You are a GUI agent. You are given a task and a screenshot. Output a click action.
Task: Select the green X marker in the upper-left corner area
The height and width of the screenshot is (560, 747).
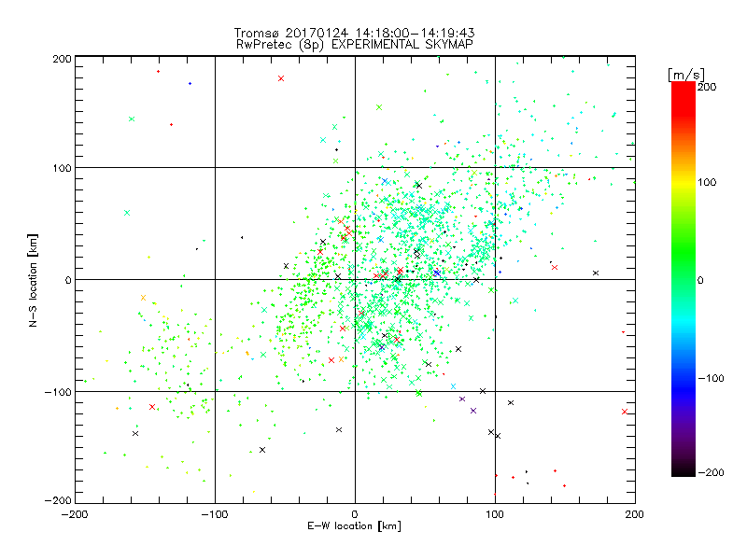[x=132, y=119]
